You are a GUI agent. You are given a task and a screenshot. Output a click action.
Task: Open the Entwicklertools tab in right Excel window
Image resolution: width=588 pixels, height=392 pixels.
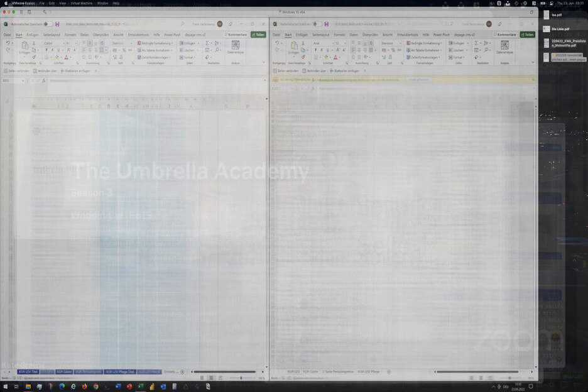(x=408, y=35)
